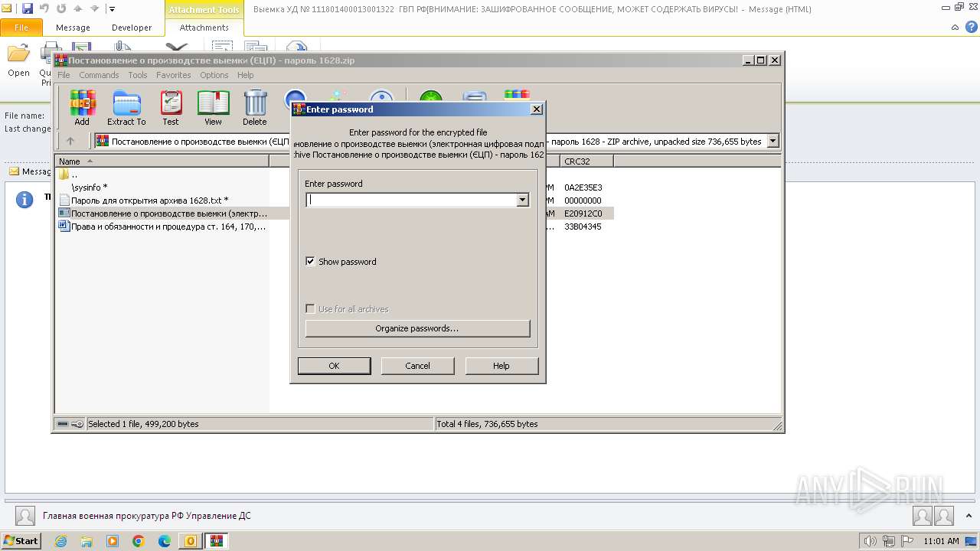Viewport: 980px width, 551px height.
Task: Confirm password dialog with OK
Action: pos(334,366)
